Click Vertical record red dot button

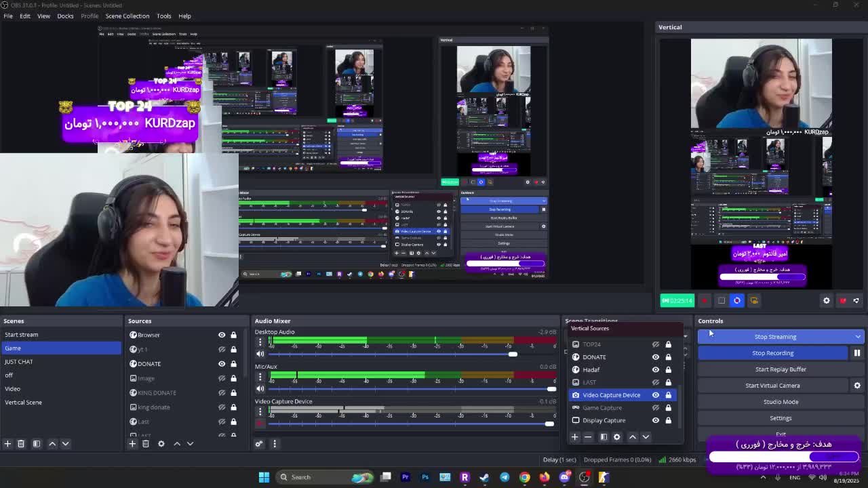[705, 300]
